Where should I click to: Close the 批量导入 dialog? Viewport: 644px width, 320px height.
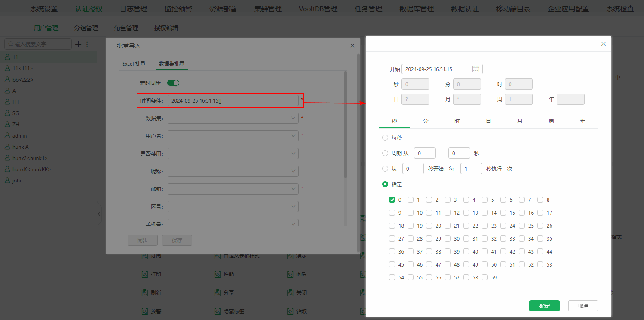(x=352, y=45)
